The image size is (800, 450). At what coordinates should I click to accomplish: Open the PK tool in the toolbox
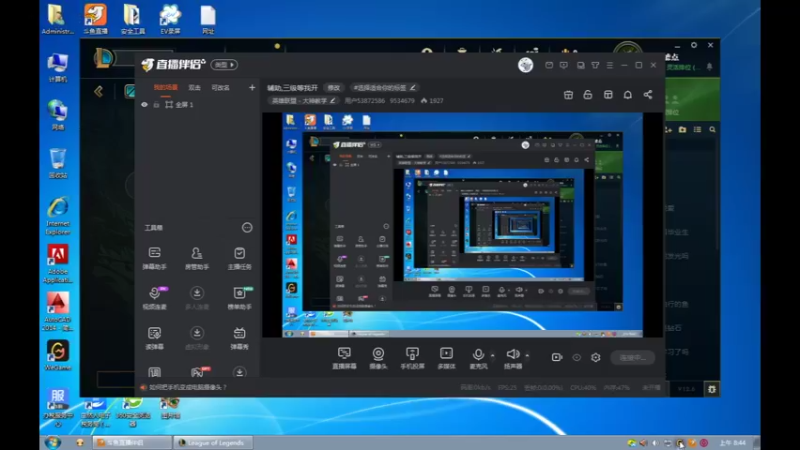[198, 372]
